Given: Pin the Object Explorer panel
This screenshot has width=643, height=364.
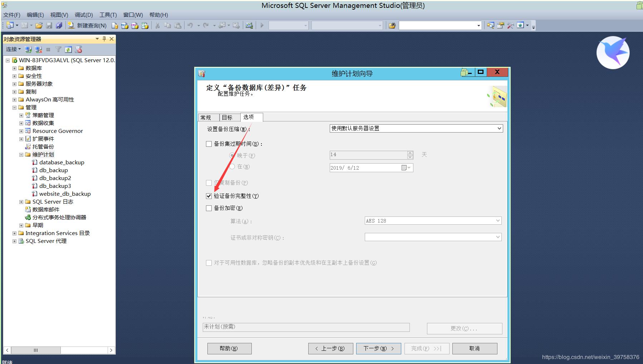Looking at the screenshot, I should 104,39.
